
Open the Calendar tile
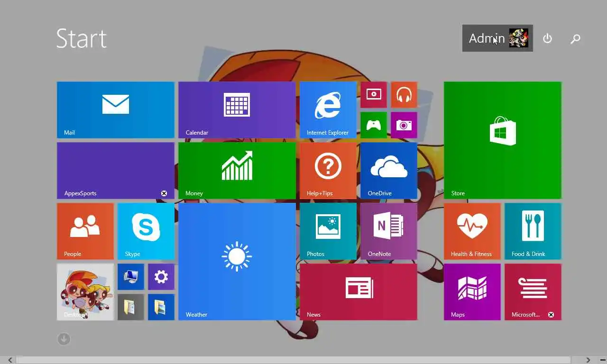[237, 110]
